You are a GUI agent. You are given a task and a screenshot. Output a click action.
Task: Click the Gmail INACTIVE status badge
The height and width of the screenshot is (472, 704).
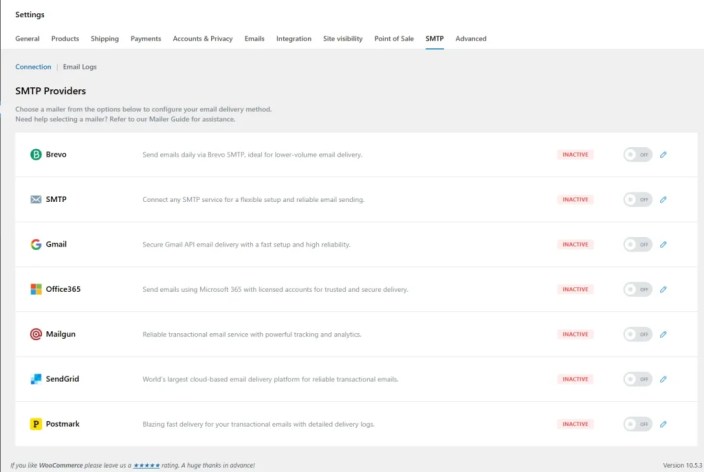click(575, 244)
